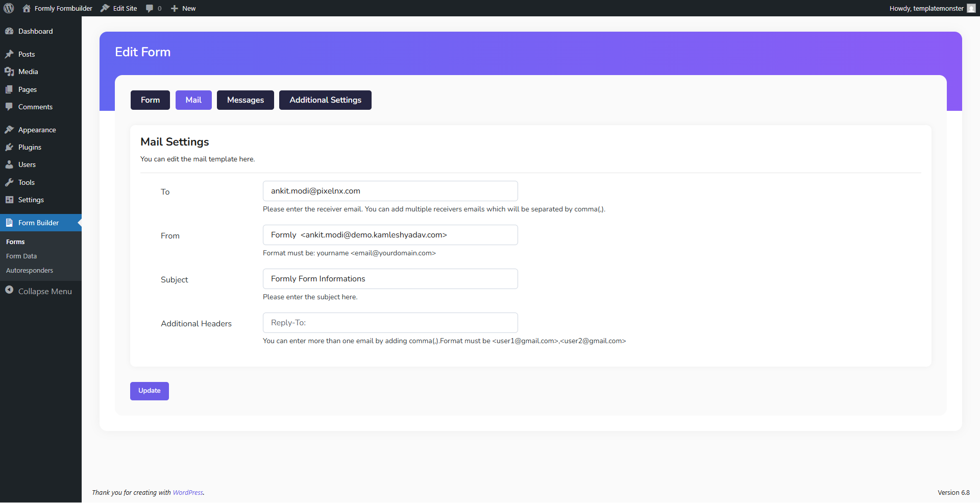This screenshot has height=503, width=980.
Task: Open the Additional Settings tab
Action: point(325,100)
